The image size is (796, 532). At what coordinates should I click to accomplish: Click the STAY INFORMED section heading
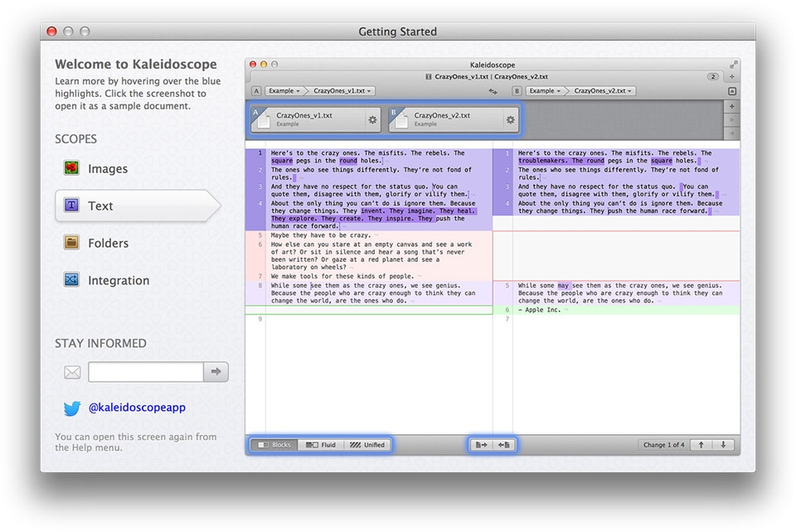point(100,343)
